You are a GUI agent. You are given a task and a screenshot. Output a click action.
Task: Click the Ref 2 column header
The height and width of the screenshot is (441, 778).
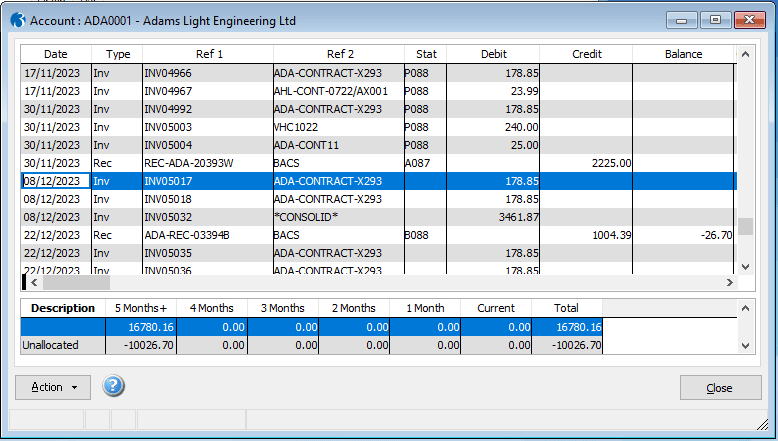[x=339, y=54]
